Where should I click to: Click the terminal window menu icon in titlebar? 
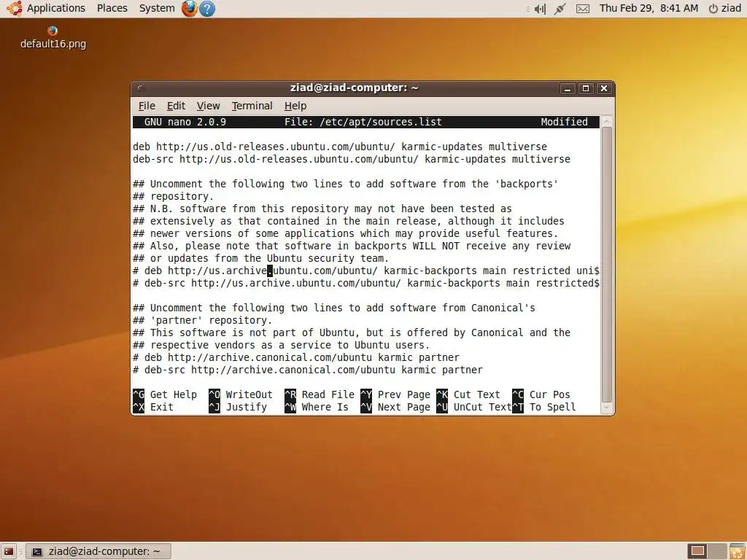coord(139,88)
